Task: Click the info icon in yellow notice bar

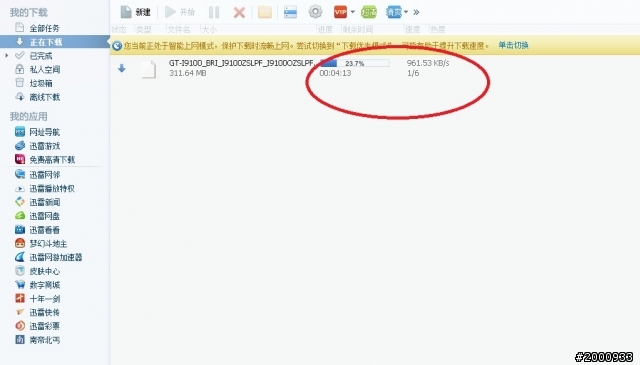Action: click(117, 46)
